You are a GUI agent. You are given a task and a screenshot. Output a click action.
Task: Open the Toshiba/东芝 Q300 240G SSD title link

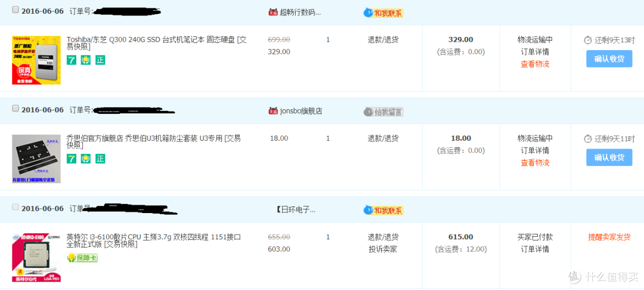click(156, 43)
